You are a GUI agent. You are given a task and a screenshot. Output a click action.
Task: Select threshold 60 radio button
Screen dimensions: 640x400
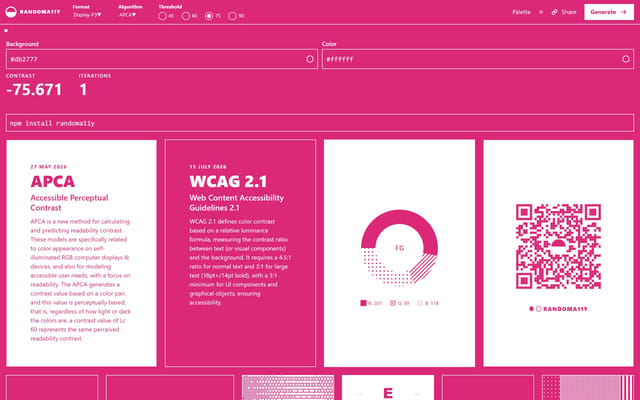pyautogui.click(x=186, y=16)
